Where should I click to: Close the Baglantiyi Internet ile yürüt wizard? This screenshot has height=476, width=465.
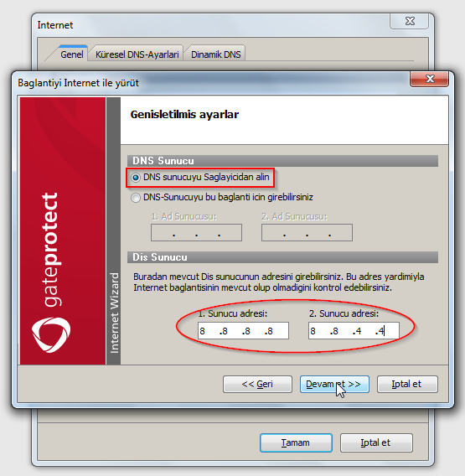point(429,79)
